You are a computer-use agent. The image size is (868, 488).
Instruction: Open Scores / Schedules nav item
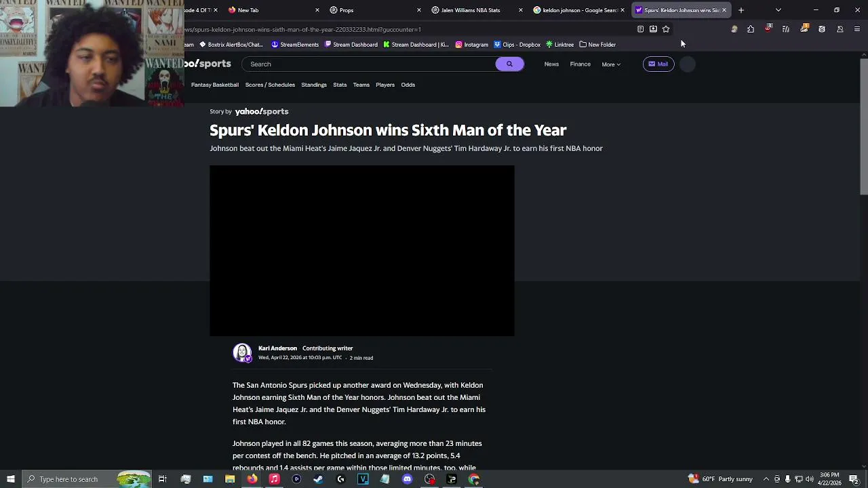(x=270, y=85)
